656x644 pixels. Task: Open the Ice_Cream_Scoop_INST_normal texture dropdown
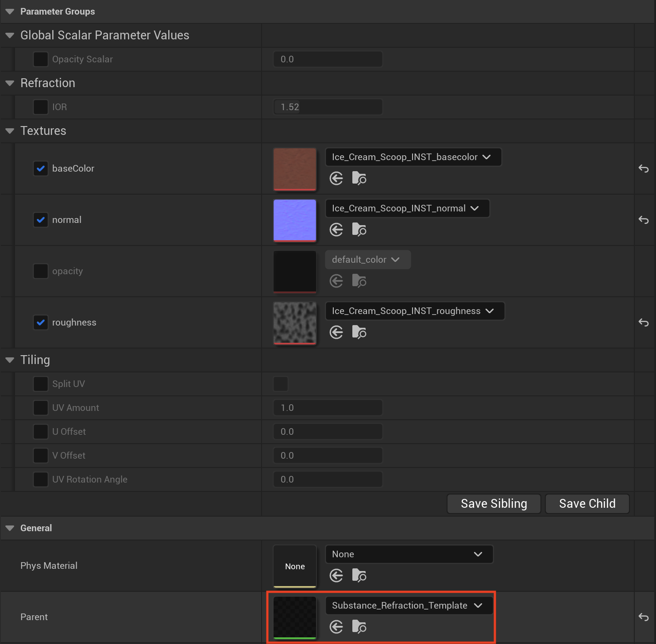tap(407, 208)
